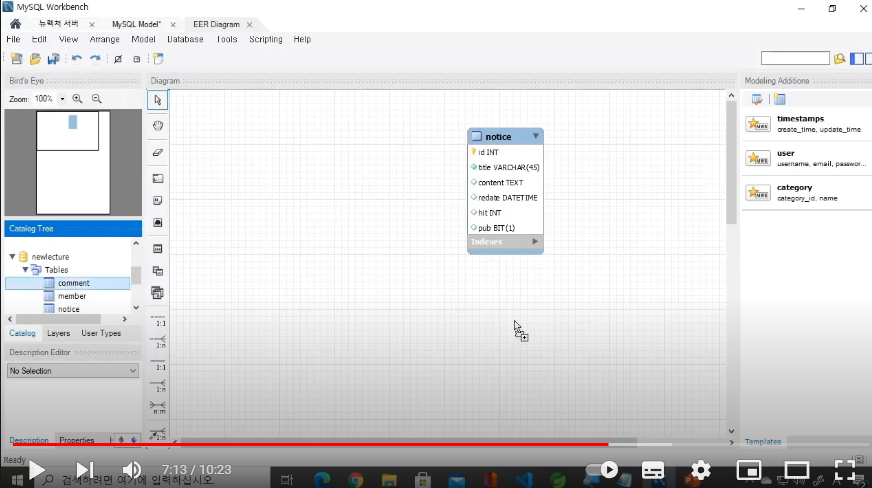Activate the hand pan tool
This screenshot has width=872, height=488.
(158, 126)
